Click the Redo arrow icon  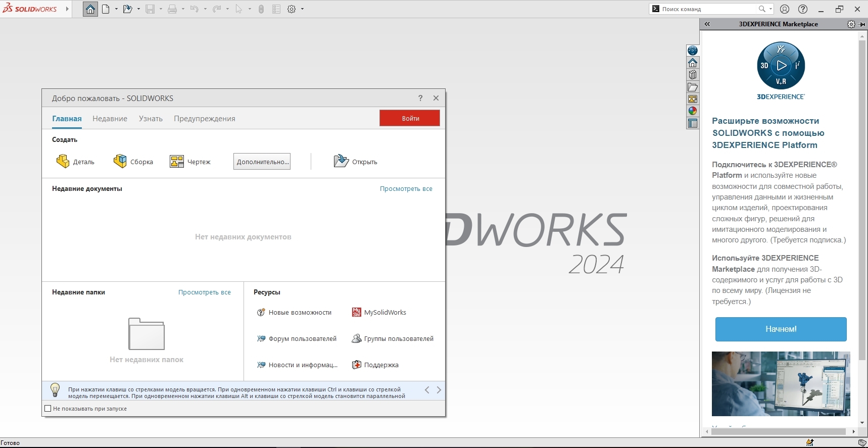(x=217, y=9)
